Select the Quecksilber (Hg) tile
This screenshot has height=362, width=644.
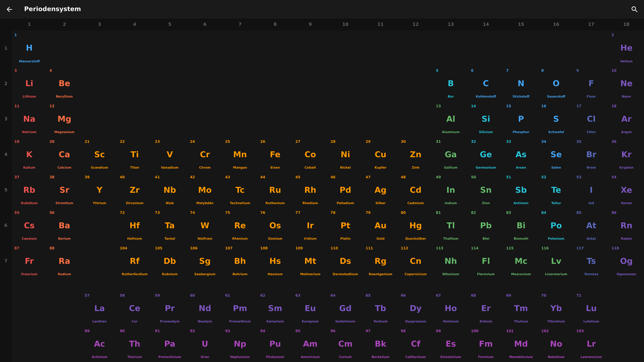416,226
